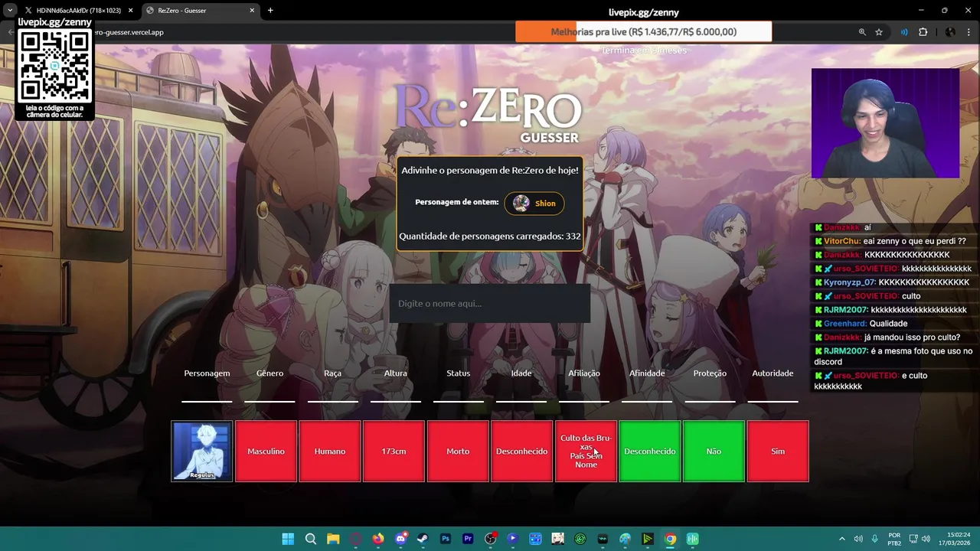The image size is (980, 551).
Task: Open the POR PTB2 language switcher
Action: [x=894, y=539]
